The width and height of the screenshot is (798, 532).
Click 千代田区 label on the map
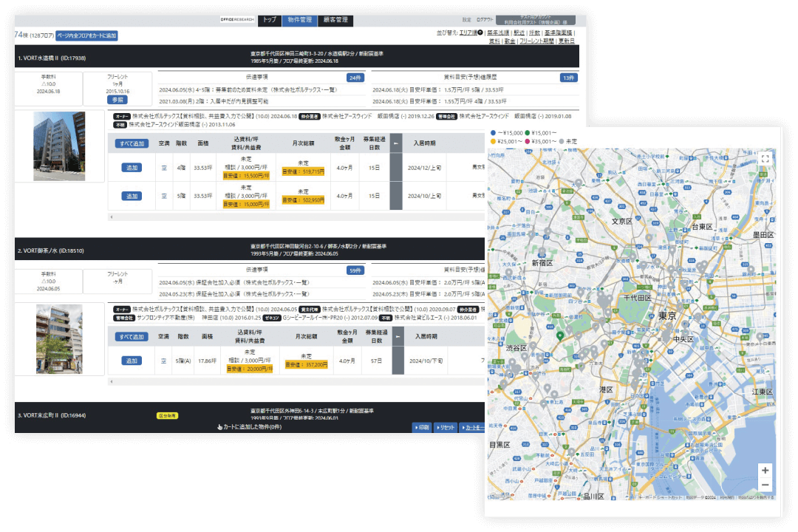click(637, 298)
